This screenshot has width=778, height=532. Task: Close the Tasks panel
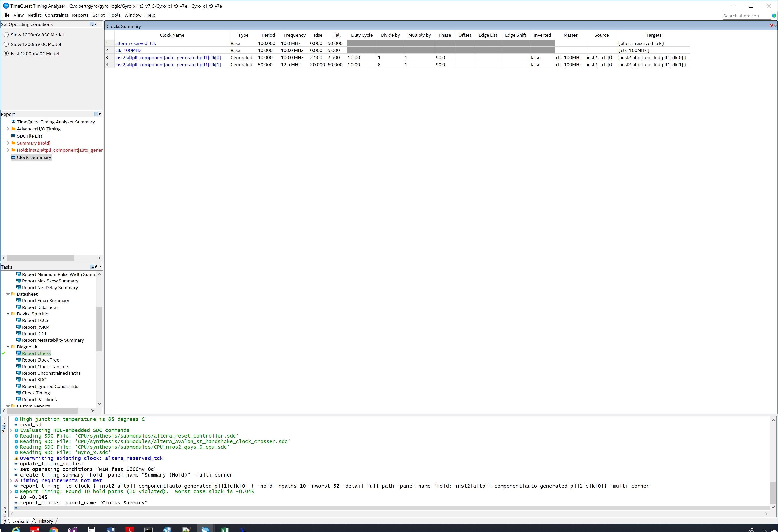(100, 267)
